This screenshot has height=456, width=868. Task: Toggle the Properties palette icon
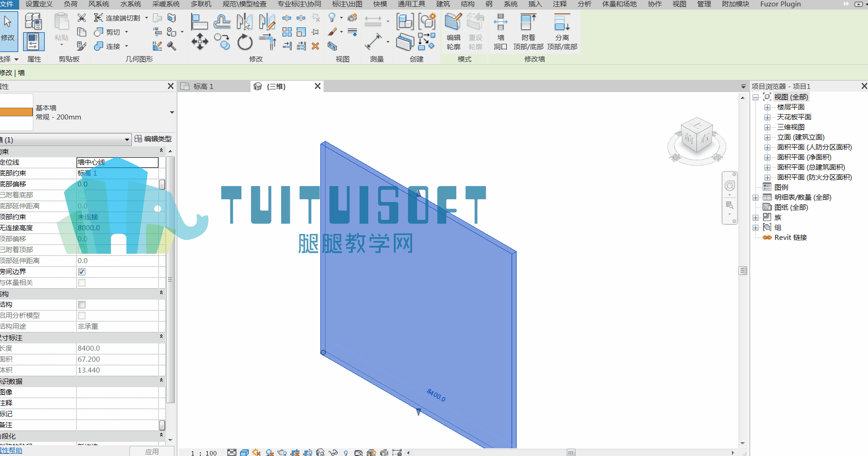(33, 41)
